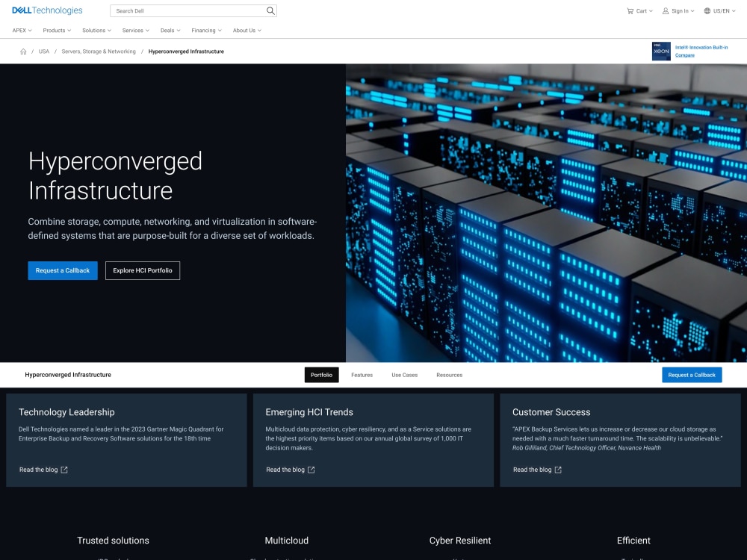
Task: Click the Trusted solutions heading
Action: pos(113,541)
